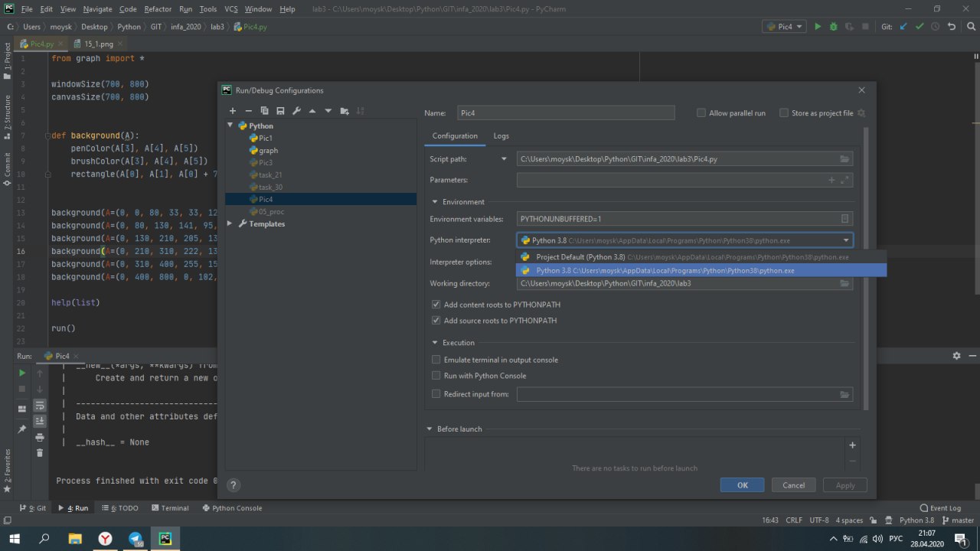This screenshot has width=980, height=551.
Task: Enable Emulate terminal in output console
Action: [436, 360]
